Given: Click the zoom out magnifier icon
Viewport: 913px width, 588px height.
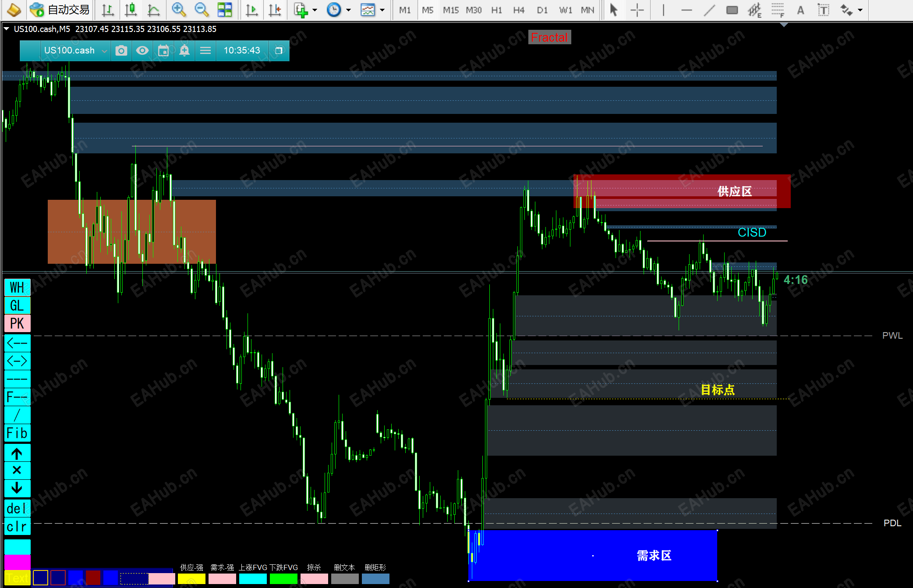Looking at the screenshot, I should click(202, 10).
